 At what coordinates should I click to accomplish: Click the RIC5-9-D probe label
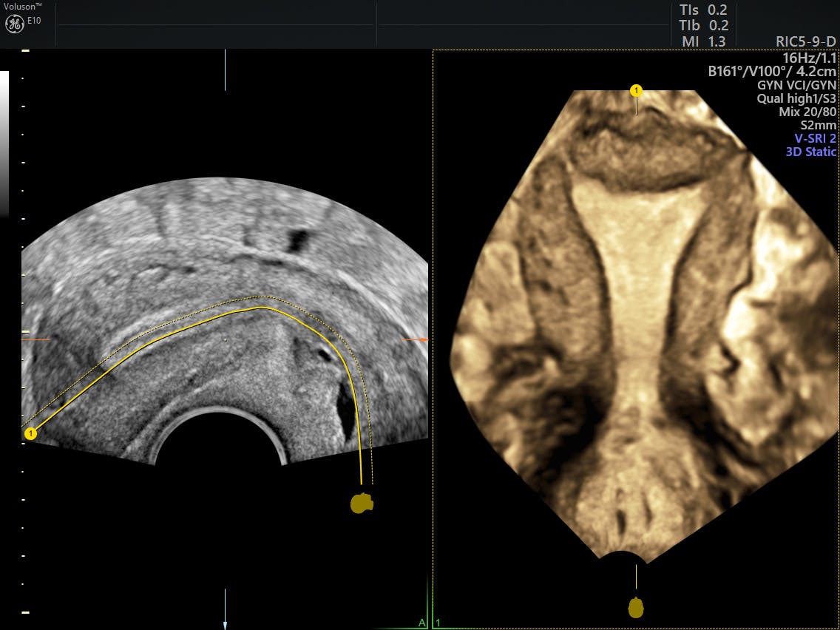(806, 42)
